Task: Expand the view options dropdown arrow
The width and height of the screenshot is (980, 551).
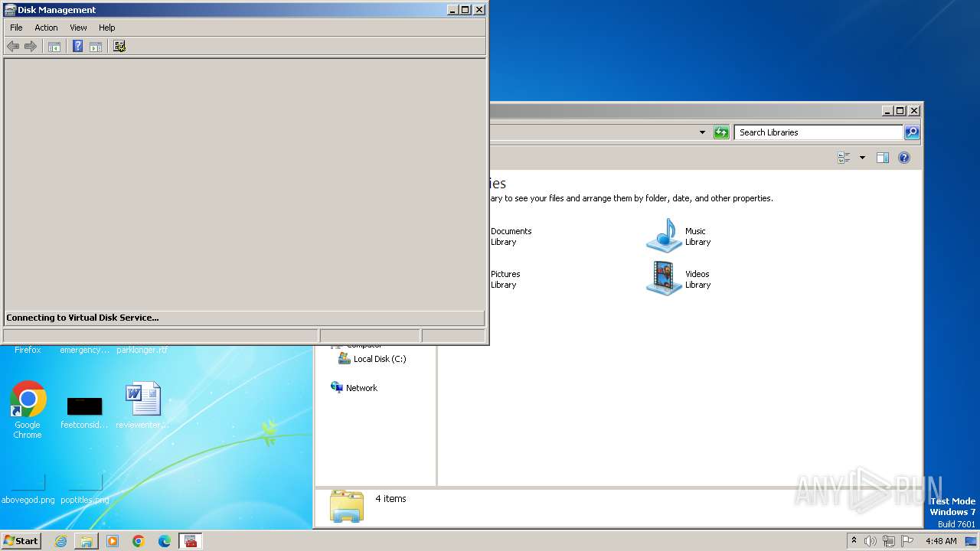Action: pyautogui.click(x=862, y=158)
